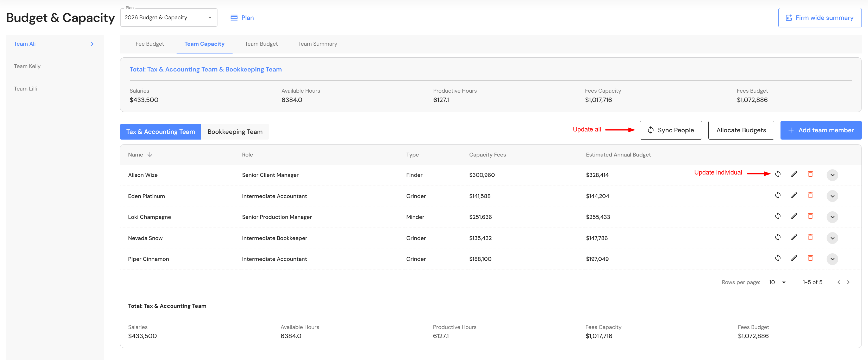
Task: Click the sort arrow beside Name
Action: click(x=150, y=154)
